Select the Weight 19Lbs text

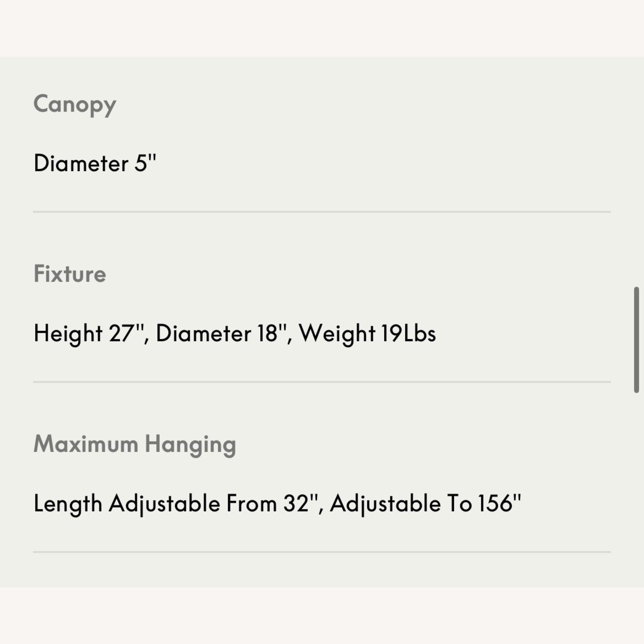click(x=367, y=334)
